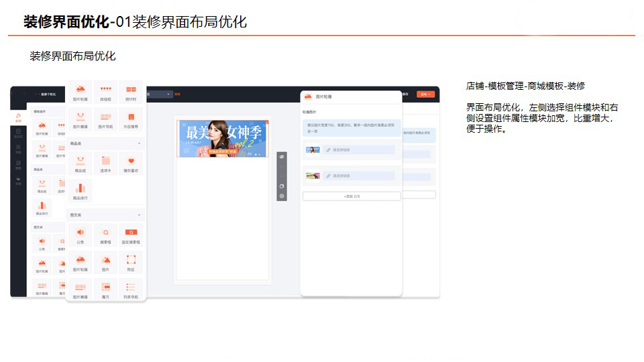Select 倒计时 countdown component in enlarged panel
Screen dimensions: 644x362
pyautogui.click(x=131, y=93)
